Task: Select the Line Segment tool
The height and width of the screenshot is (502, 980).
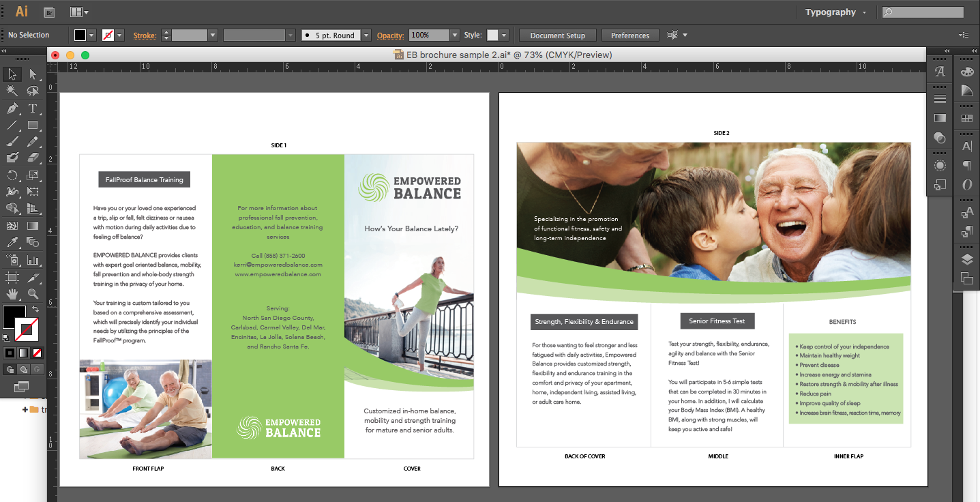Action: (12, 125)
